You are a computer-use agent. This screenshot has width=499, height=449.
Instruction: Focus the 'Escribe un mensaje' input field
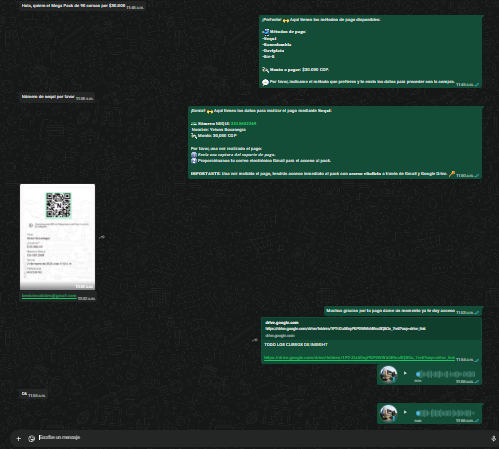[x=260, y=438]
